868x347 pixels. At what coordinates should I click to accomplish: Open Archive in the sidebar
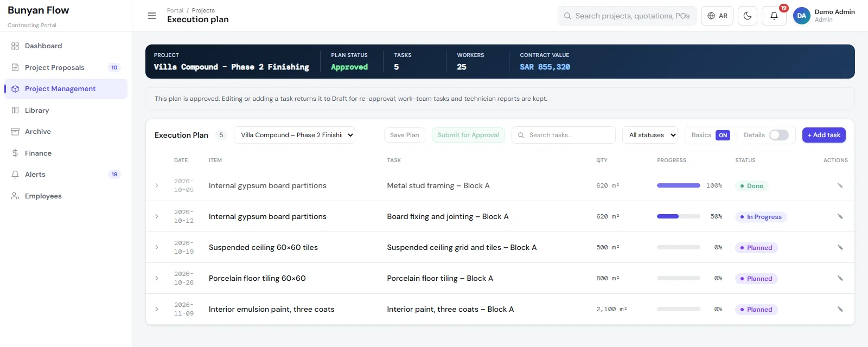(x=66, y=132)
